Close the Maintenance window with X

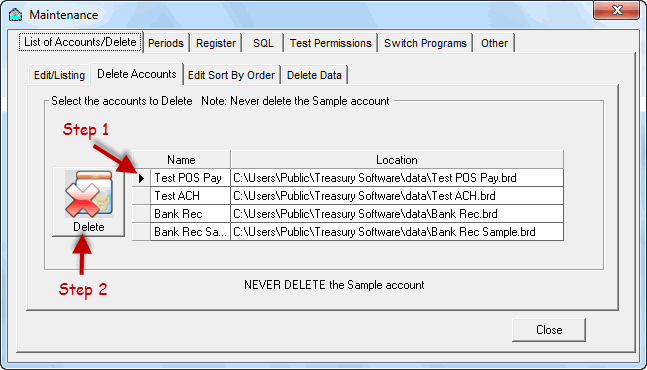point(616,10)
